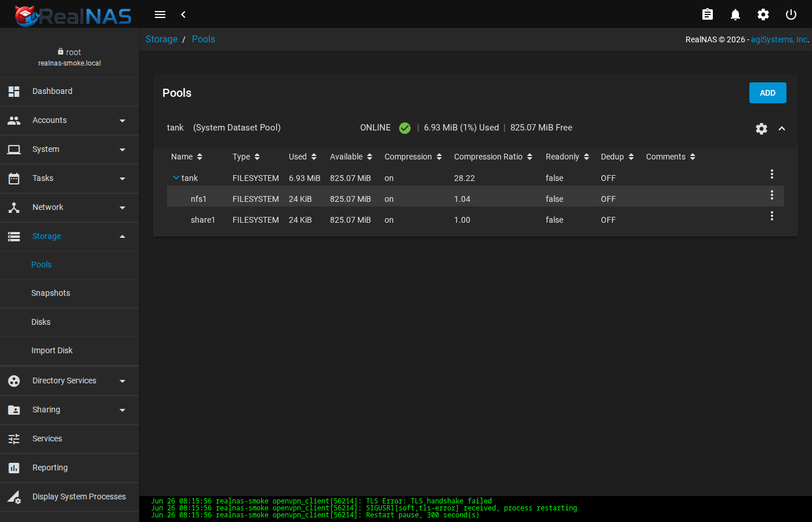This screenshot has width=812, height=522.
Task: Sort table by Readonly column
Action: coord(568,157)
